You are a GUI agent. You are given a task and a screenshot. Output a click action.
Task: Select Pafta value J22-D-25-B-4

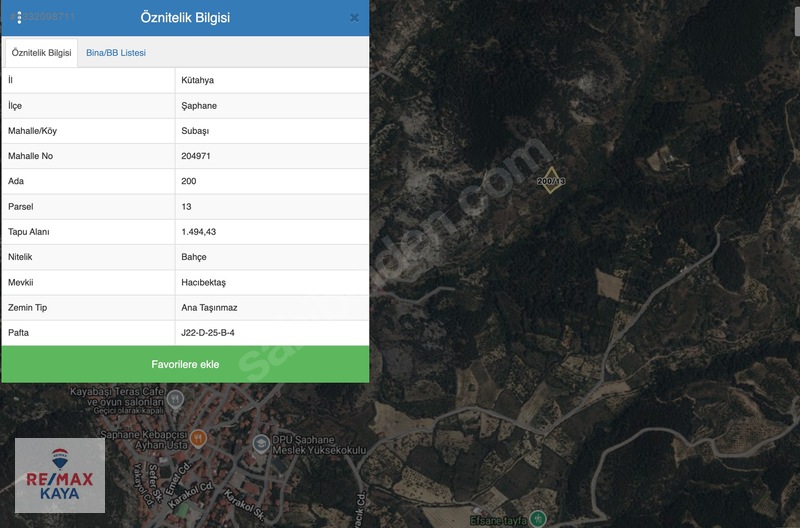(x=272, y=333)
